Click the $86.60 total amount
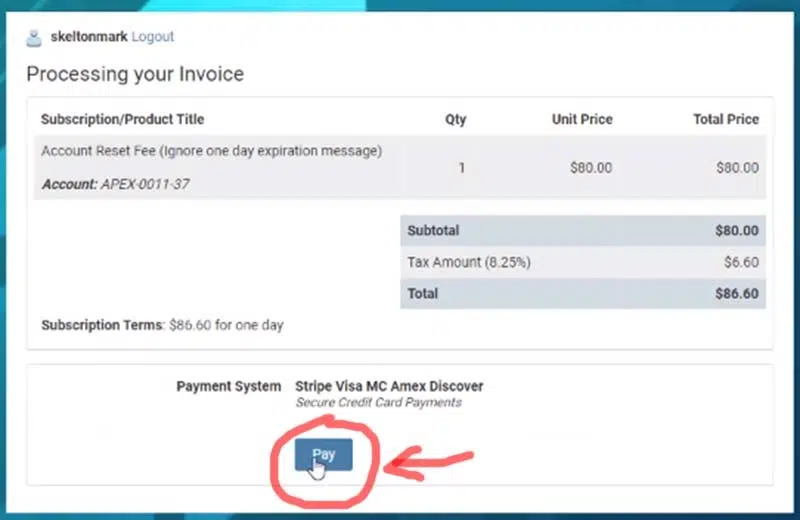 [737, 294]
